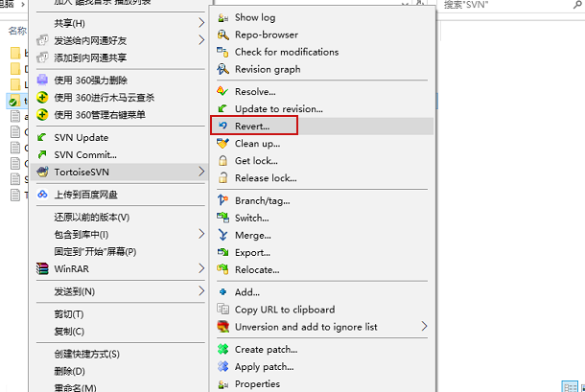Select Create patch... entry

pyautogui.click(x=322, y=349)
